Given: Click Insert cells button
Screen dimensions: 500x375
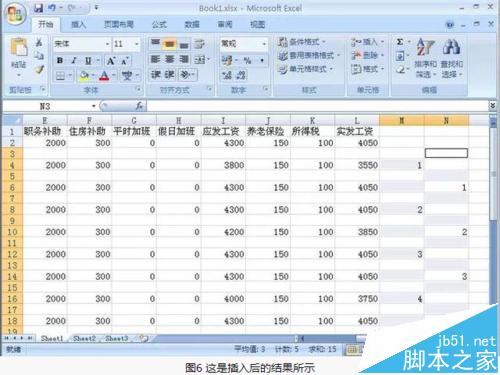Looking at the screenshot, I should 367,42.
